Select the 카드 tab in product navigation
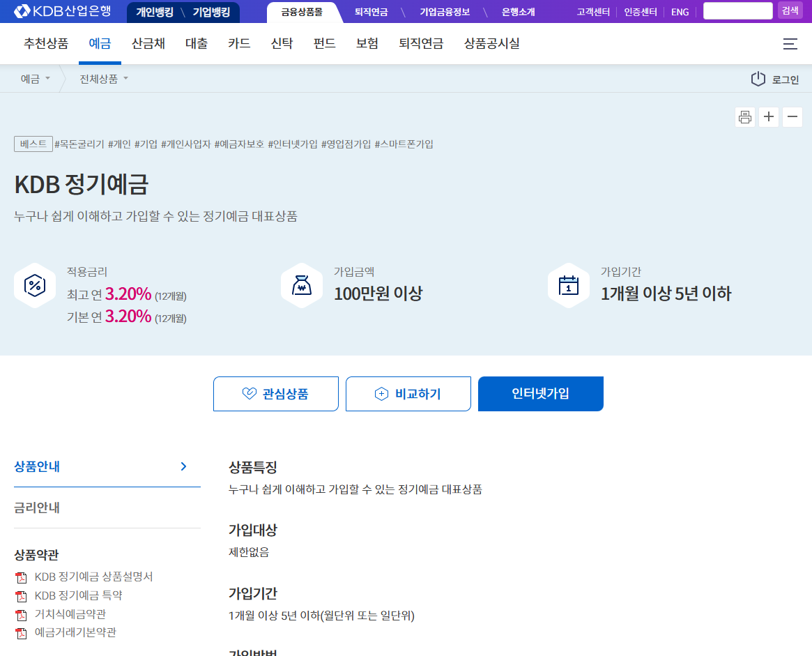This screenshot has width=812, height=656. [x=238, y=43]
